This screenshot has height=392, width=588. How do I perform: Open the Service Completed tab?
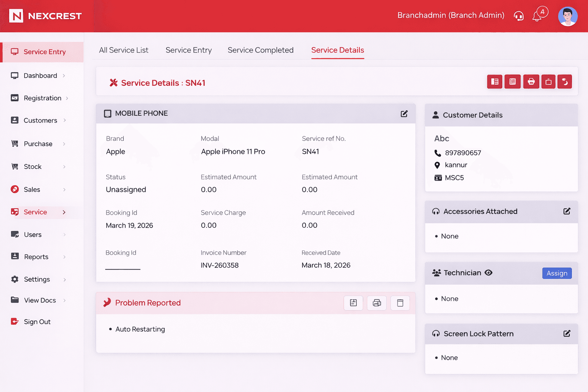[x=260, y=50]
